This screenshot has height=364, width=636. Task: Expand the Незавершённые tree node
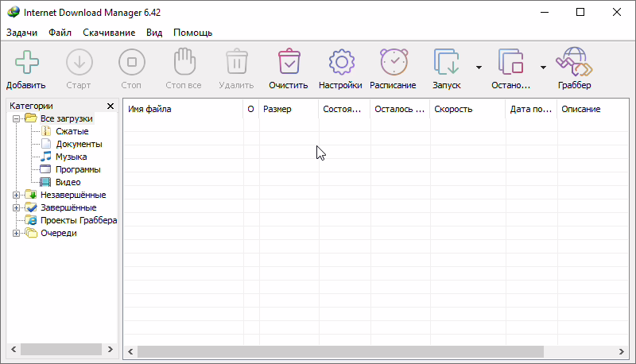click(x=17, y=195)
